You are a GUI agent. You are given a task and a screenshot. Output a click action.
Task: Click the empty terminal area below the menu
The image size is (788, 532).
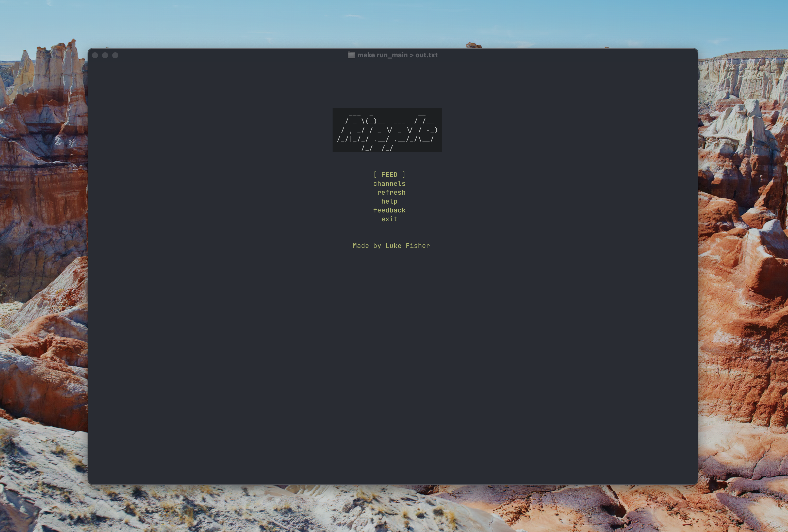pos(390,356)
